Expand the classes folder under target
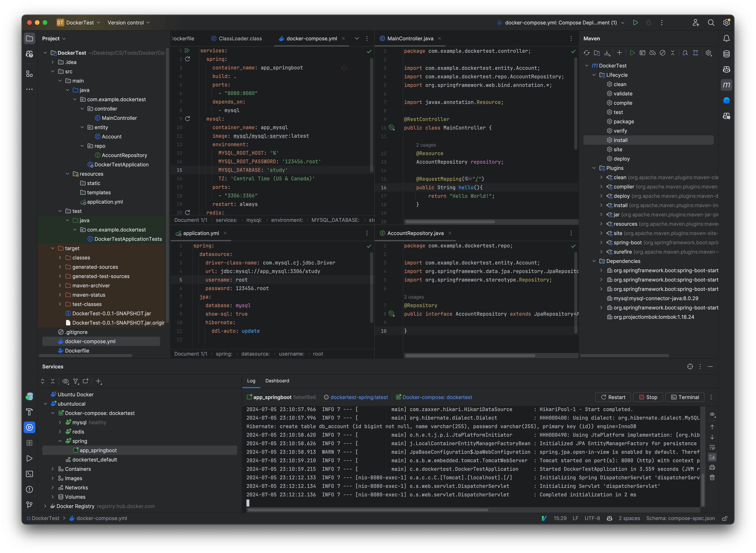 click(x=60, y=257)
